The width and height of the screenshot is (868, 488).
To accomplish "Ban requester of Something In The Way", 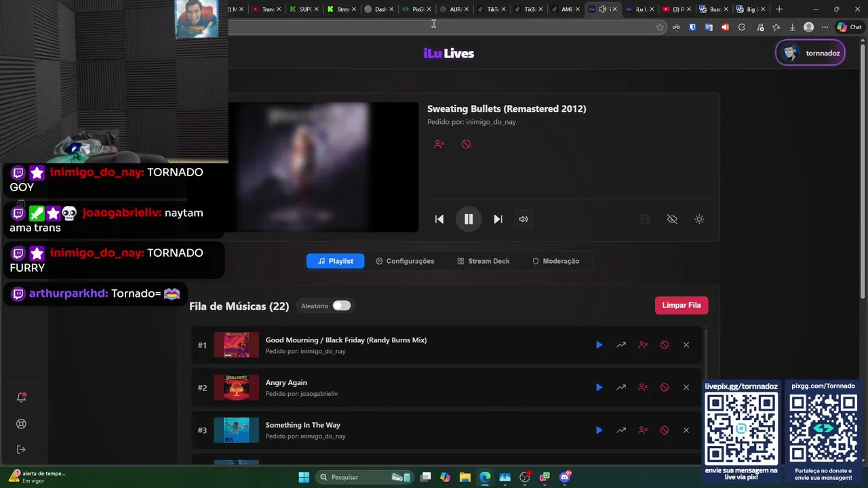I will pos(642,430).
